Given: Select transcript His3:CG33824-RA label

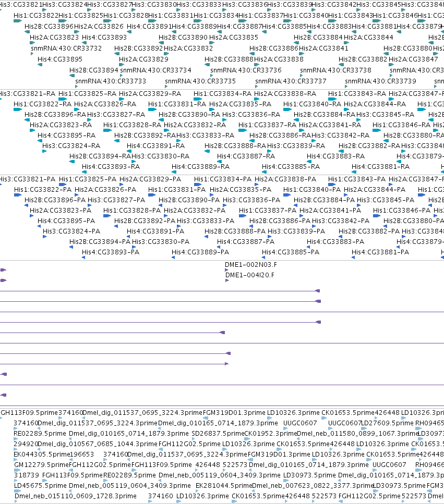Looking at the screenshot, I should click(71, 145).
